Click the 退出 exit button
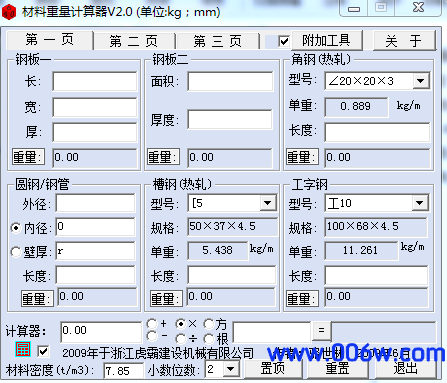 tap(406, 369)
